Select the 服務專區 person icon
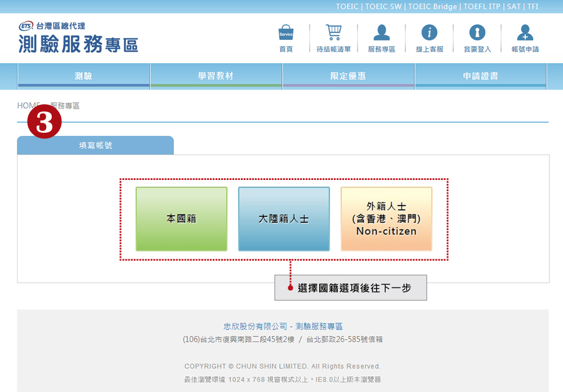563x392 pixels. (x=381, y=33)
